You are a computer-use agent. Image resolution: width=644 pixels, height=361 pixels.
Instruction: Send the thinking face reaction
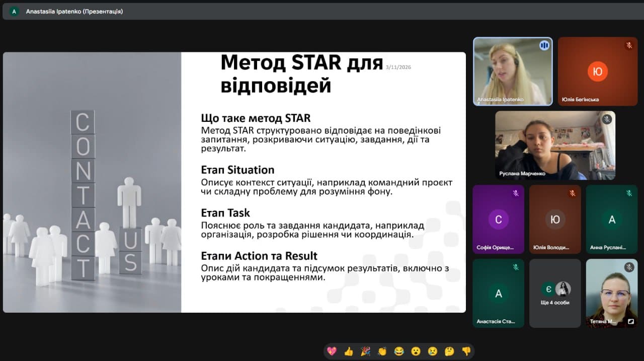pyautogui.click(x=449, y=351)
